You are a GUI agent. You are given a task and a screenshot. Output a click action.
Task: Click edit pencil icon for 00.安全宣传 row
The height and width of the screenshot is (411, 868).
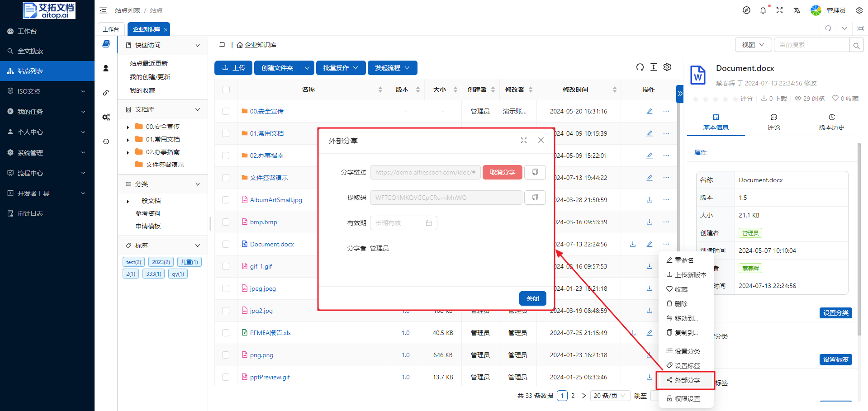coord(649,111)
